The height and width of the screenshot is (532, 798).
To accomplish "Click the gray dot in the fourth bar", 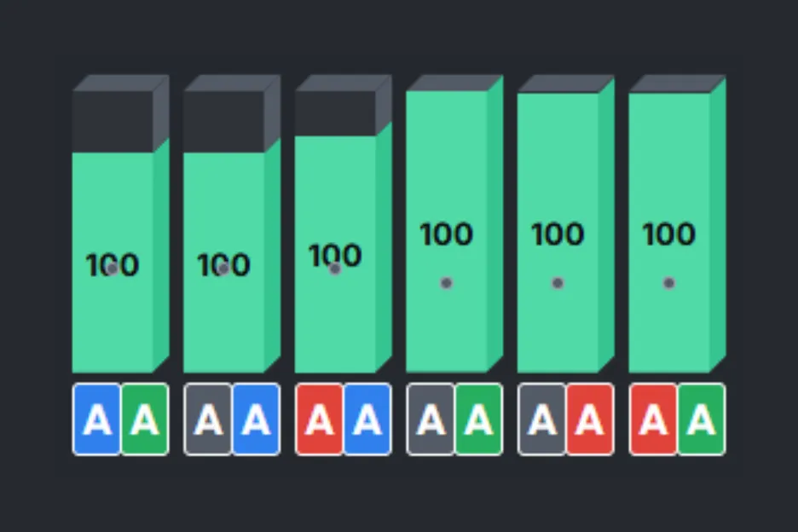I will [446, 283].
